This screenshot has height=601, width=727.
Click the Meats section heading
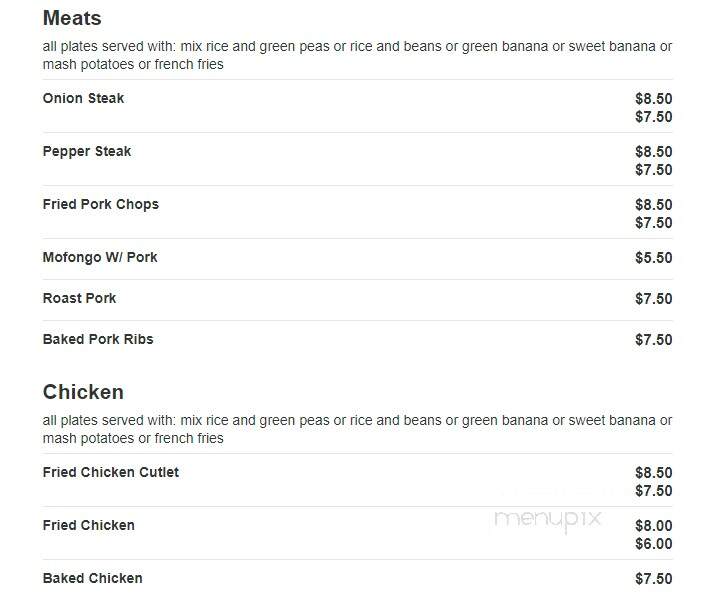pos(72,19)
